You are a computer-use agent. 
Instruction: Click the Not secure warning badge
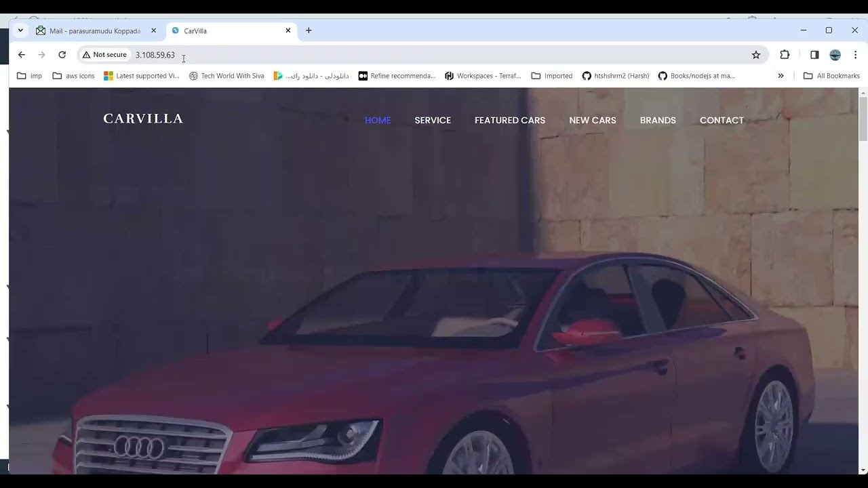point(105,55)
